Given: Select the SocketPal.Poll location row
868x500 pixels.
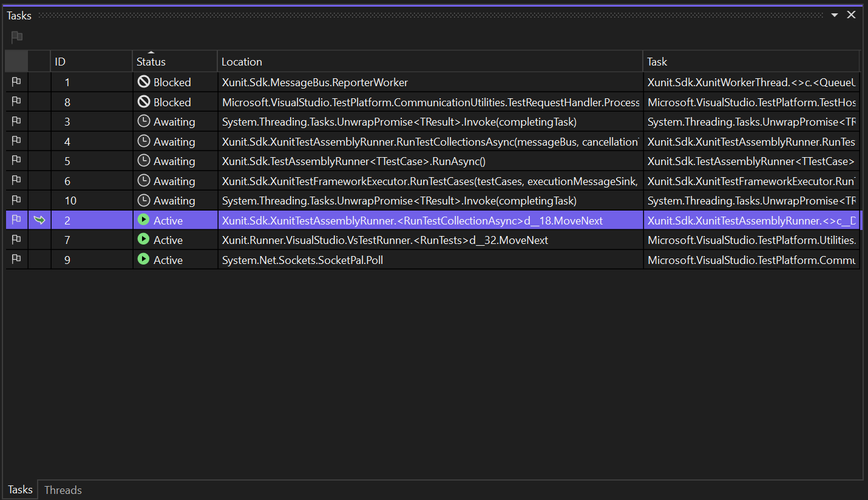Looking at the screenshot, I should [302, 260].
